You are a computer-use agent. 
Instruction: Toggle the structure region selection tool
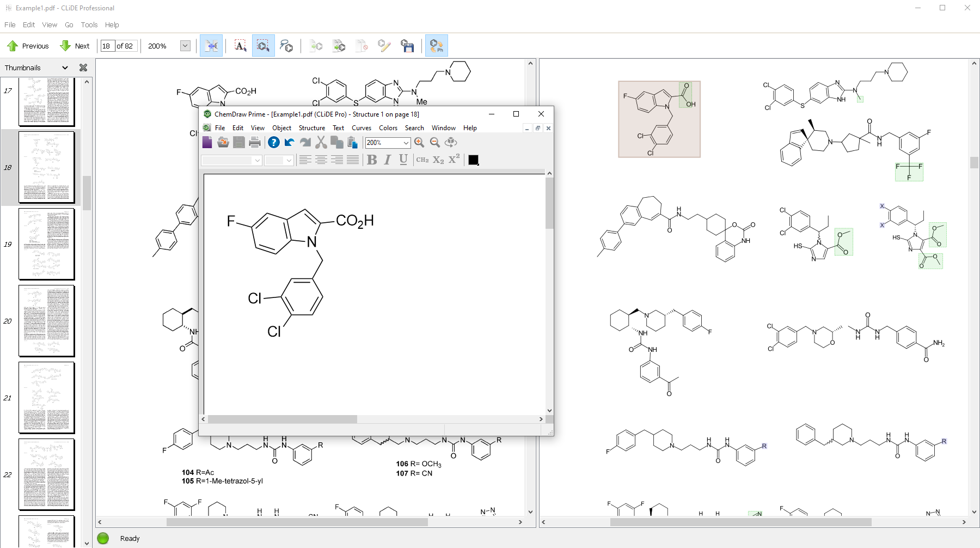264,46
